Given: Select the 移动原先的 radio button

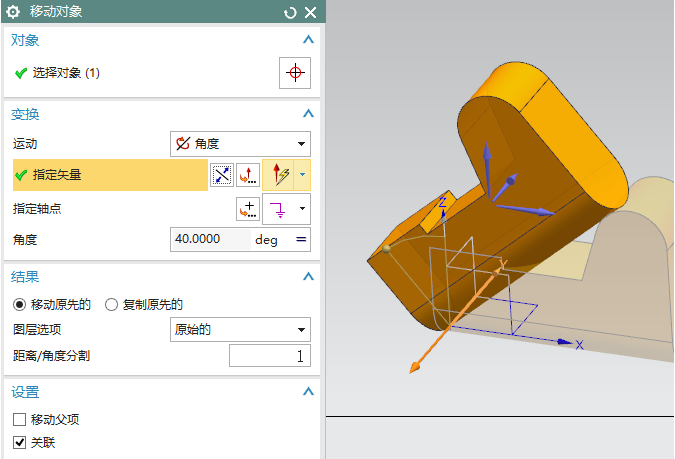Looking at the screenshot, I should 18,304.
